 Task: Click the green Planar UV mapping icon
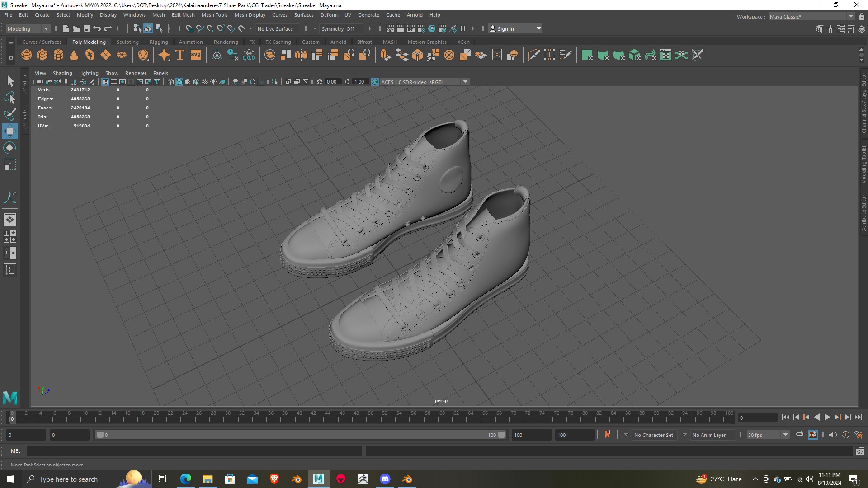587,55
